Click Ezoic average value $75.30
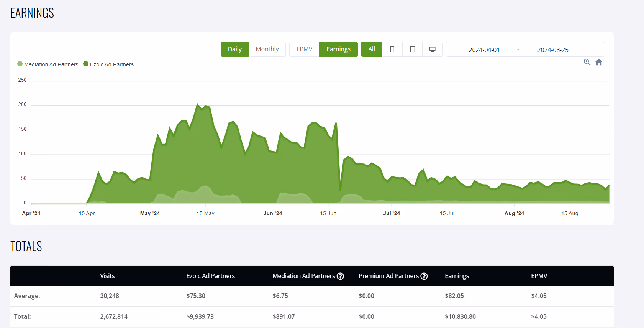 (x=196, y=296)
